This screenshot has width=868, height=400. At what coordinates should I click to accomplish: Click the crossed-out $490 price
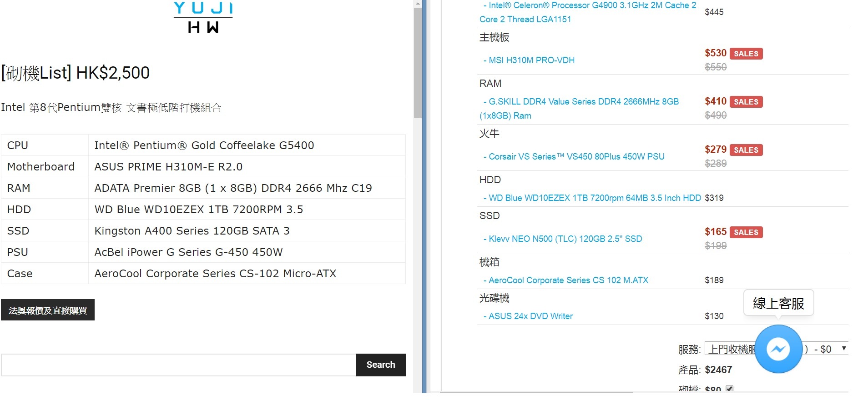point(716,115)
